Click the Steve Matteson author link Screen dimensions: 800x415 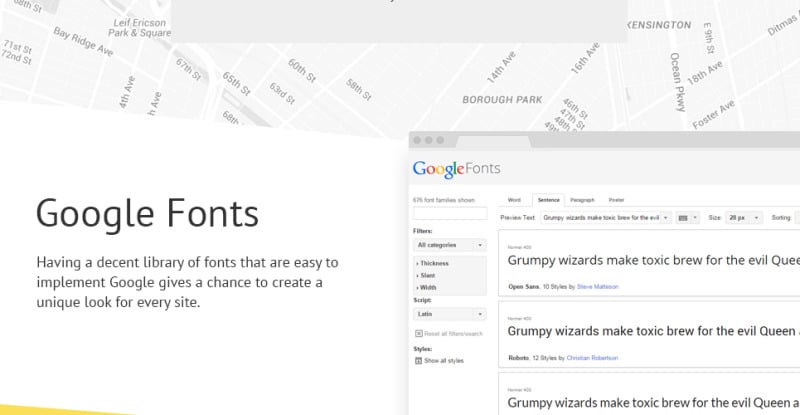(597, 287)
